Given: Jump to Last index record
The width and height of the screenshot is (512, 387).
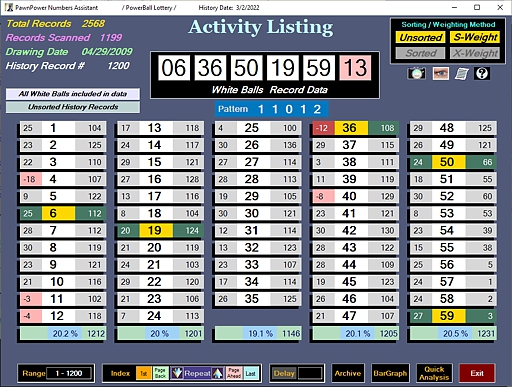Looking at the screenshot, I should (x=251, y=373).
